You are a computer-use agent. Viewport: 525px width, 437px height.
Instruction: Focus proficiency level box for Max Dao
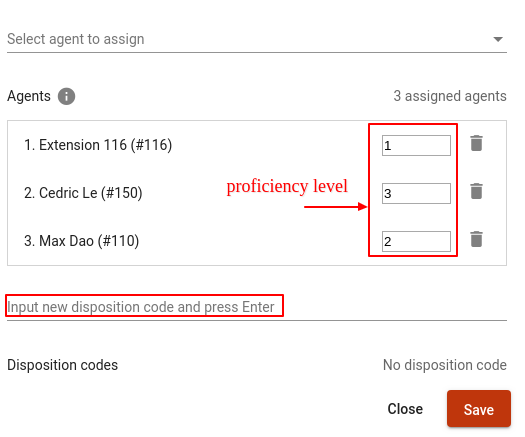point(416,241)
